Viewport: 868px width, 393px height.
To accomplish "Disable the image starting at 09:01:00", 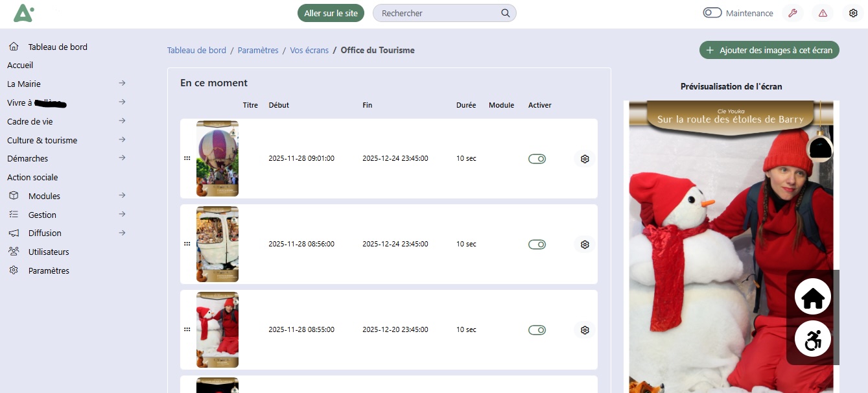I will point(537,159).
